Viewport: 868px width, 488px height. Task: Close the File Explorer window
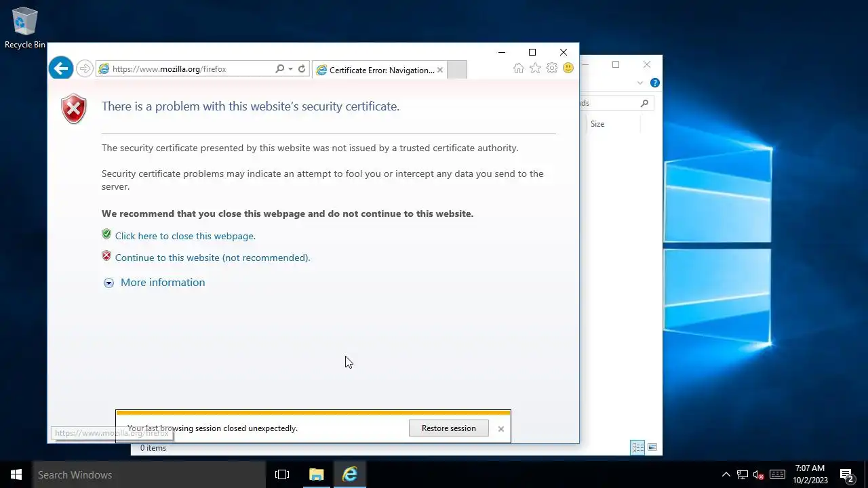click(647, 64)
